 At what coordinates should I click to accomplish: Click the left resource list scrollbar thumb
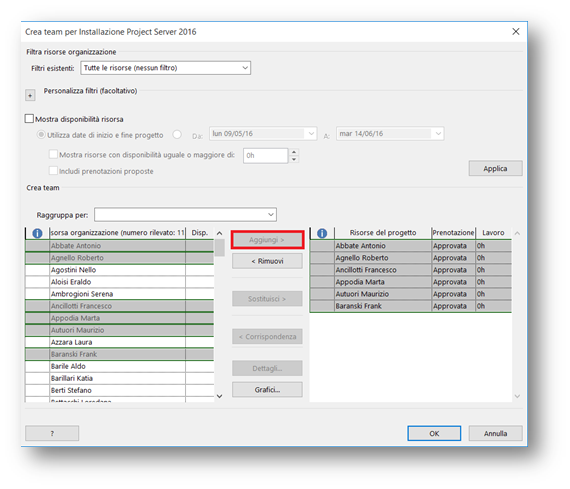219,248
